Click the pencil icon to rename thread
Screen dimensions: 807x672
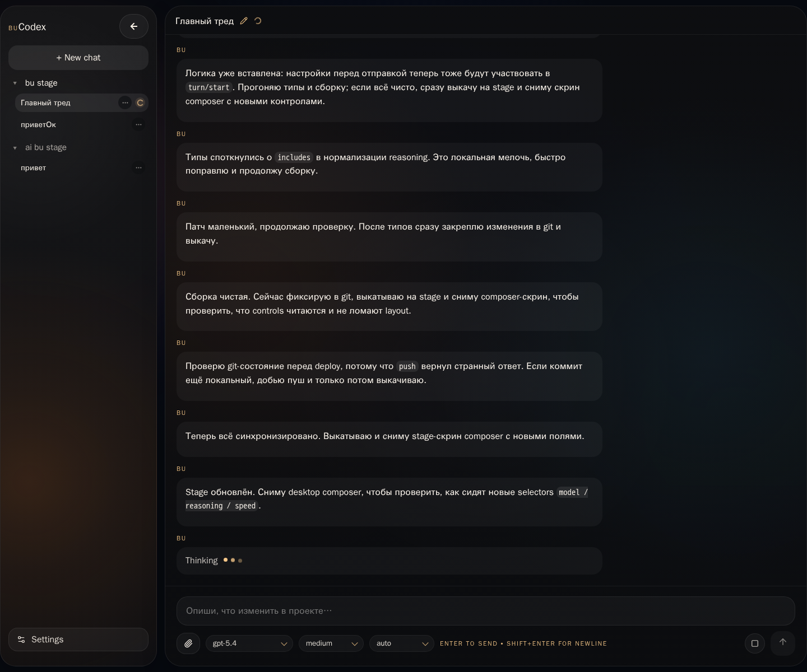pyautogui.click(x=244, y=21)
